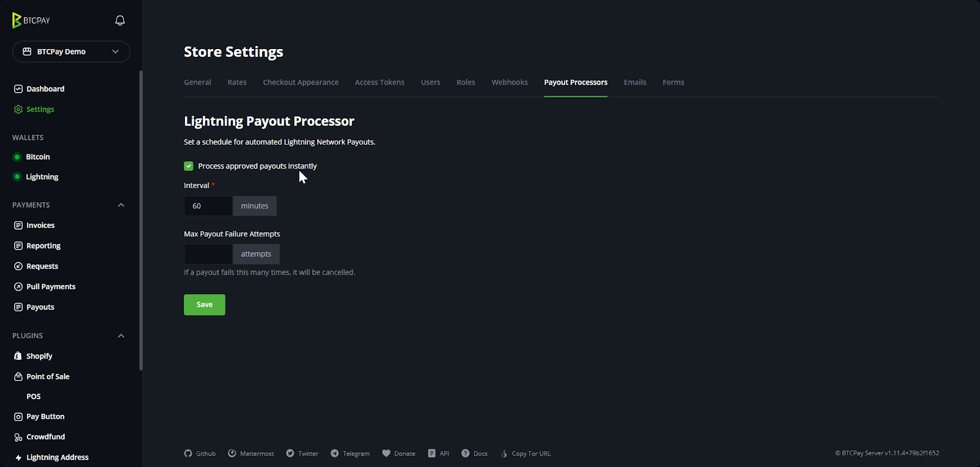Open the BTCPay Demo store selector
980x467 pixels.
[x=71, y=51]
